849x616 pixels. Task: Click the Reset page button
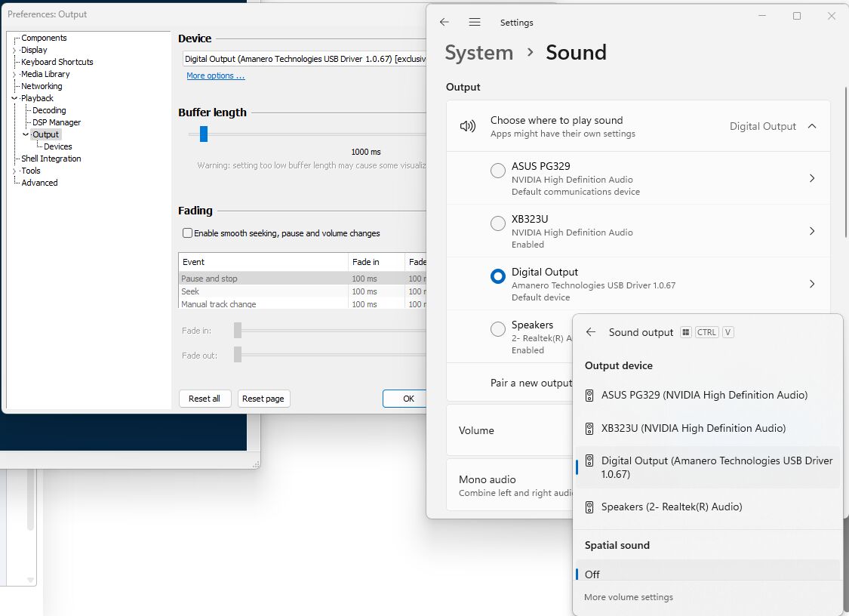263,399
